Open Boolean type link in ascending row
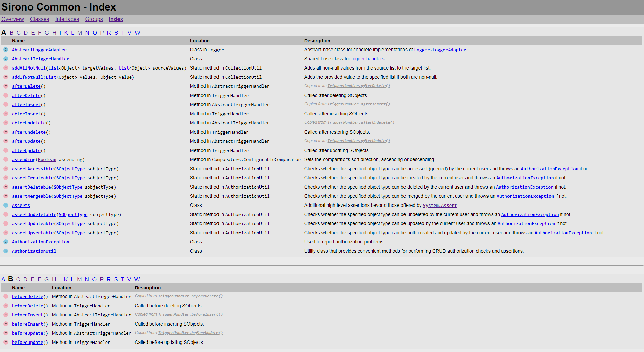The image size is (644, 352). [47, 159]
